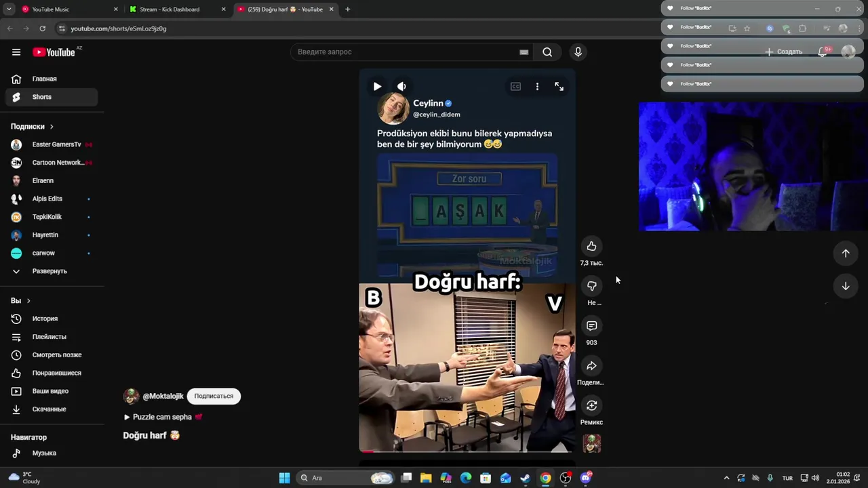The image size is (868, 488).
Task: Open the @Moktalojik channel link
Action: (163, 396)
